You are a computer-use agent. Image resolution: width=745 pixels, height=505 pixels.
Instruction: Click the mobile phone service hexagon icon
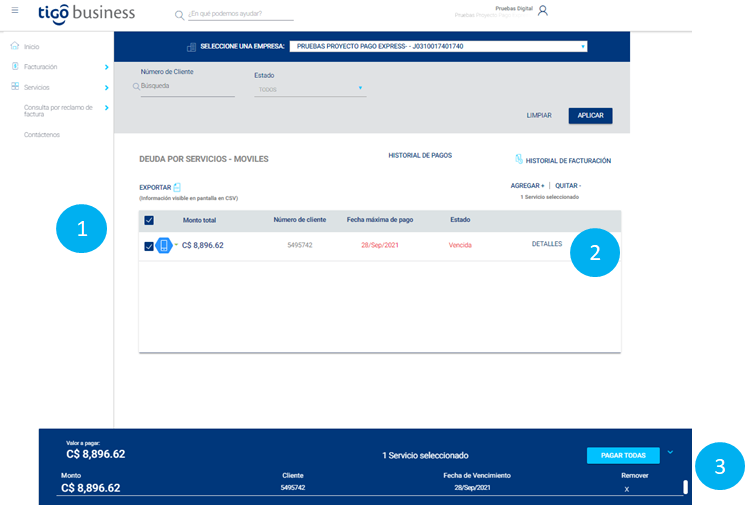click(164, 245)
